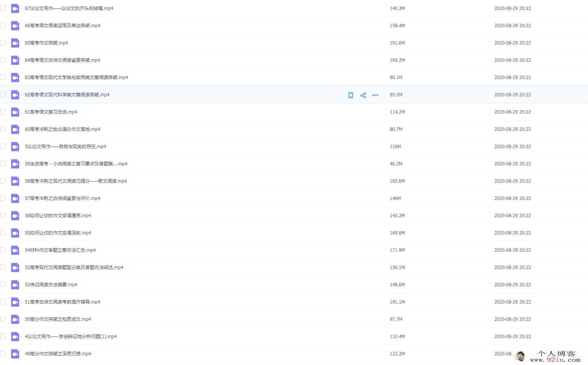
Task: Select the checkbox for 57高考冲刺之古诗词鉴赏与评价.mp4
Action: point(3,198)
